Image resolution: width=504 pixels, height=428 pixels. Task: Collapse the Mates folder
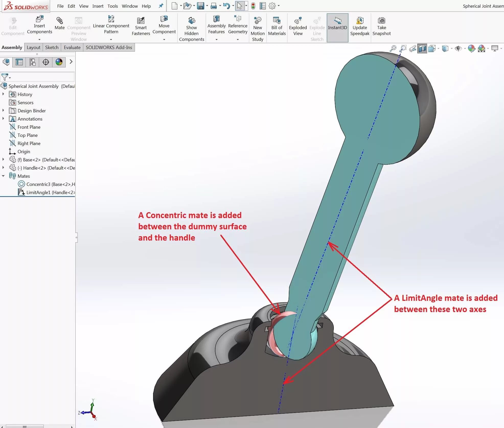click(x=3, y=176)
